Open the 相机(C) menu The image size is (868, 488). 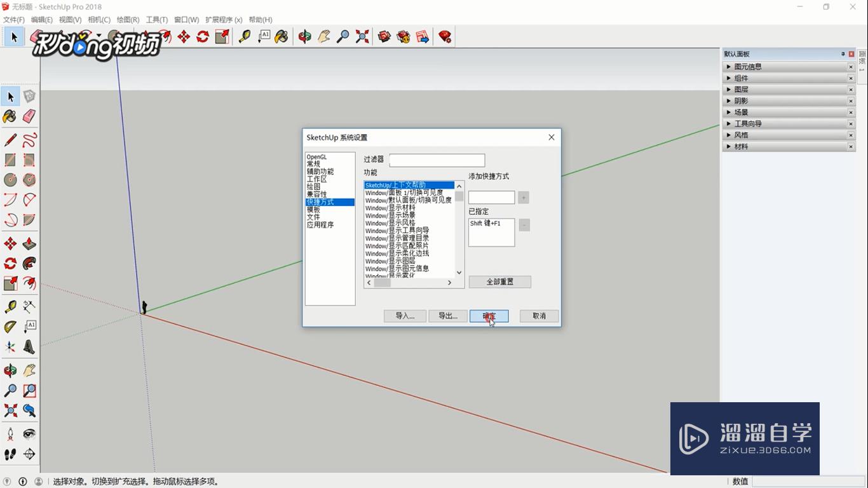pyautogui.click(x=99, y=20)
